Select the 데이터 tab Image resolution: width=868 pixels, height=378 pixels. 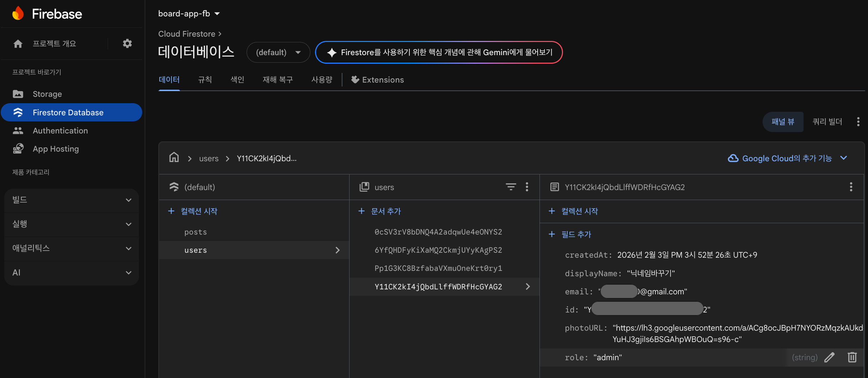coord(169,80)
